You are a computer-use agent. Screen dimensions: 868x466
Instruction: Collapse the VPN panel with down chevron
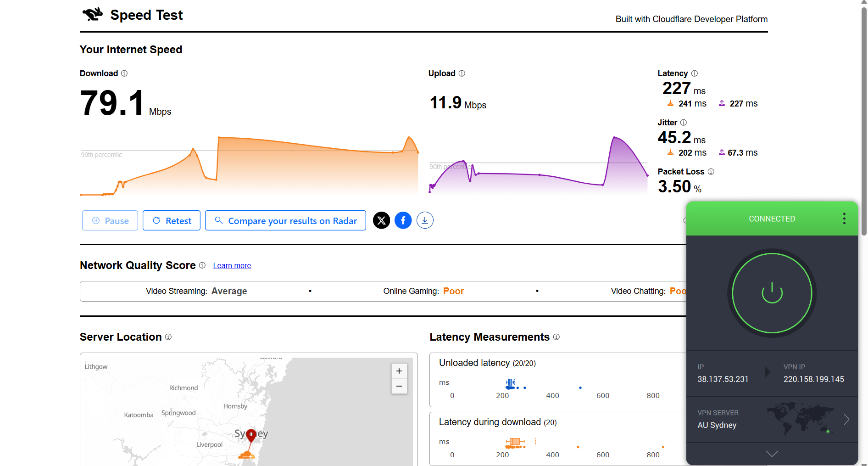pyautogui.click(x=772, y=454)
